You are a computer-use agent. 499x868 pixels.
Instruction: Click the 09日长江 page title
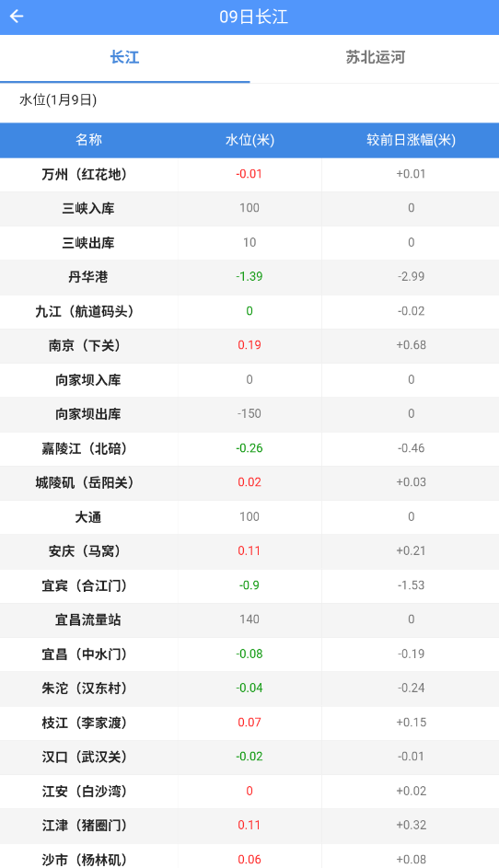[x=254, y=17]
